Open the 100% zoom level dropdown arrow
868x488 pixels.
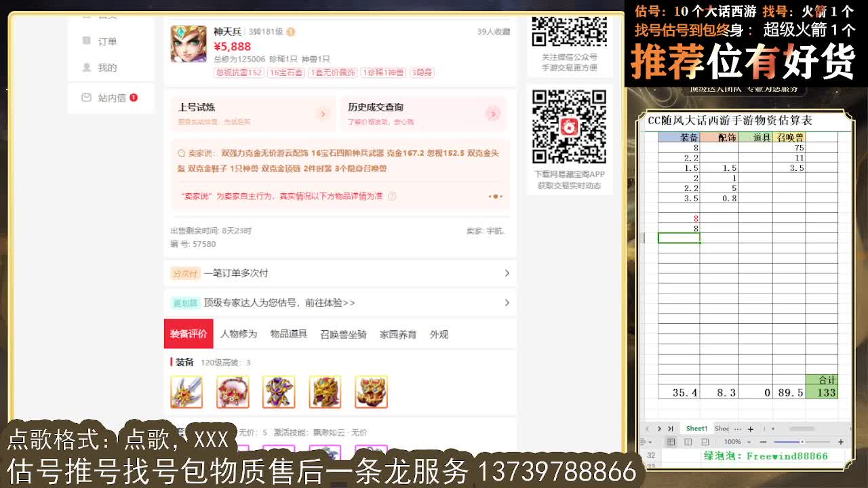tap(749, 442)
